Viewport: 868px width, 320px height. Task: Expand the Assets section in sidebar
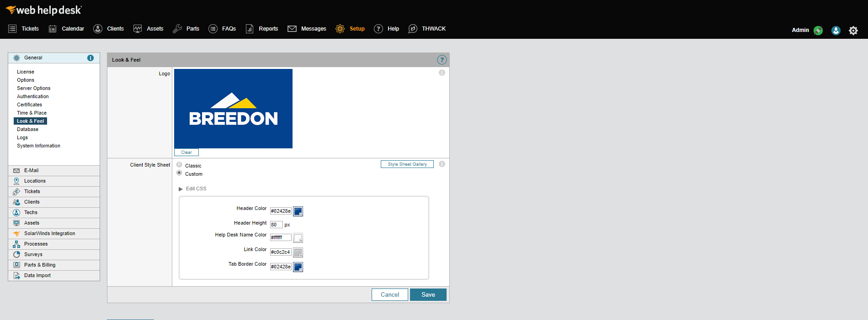tap(54, 223)
